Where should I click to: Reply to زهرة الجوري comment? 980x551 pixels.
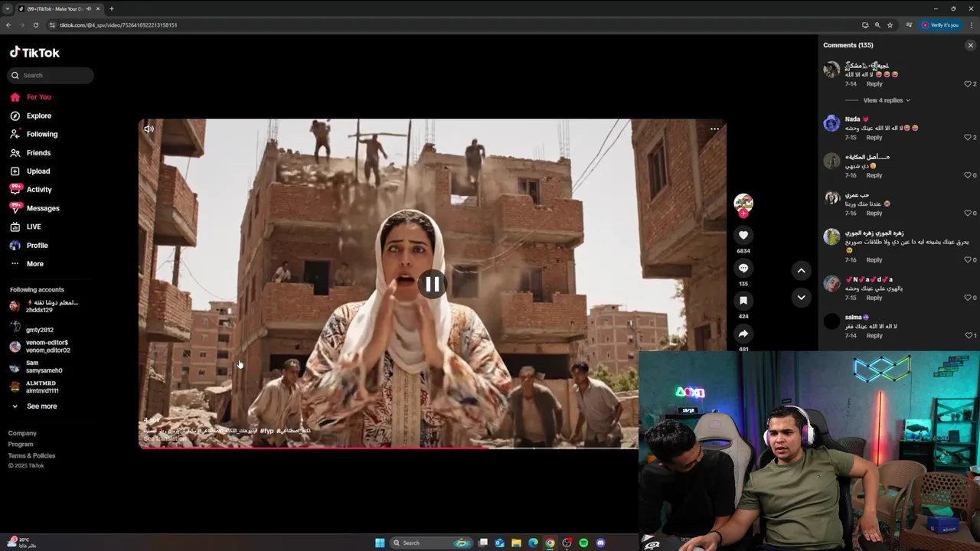(x=874, y=260)
